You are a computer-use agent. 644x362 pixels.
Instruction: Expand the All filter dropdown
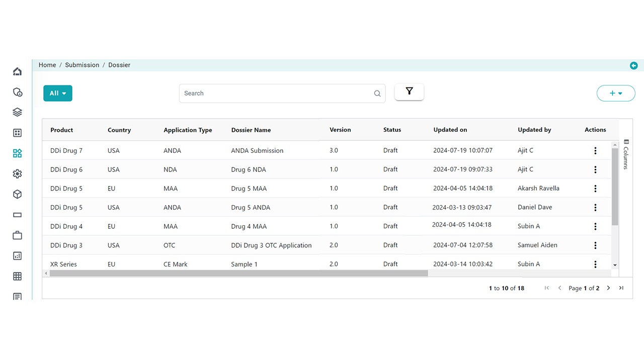click(58, 93)
